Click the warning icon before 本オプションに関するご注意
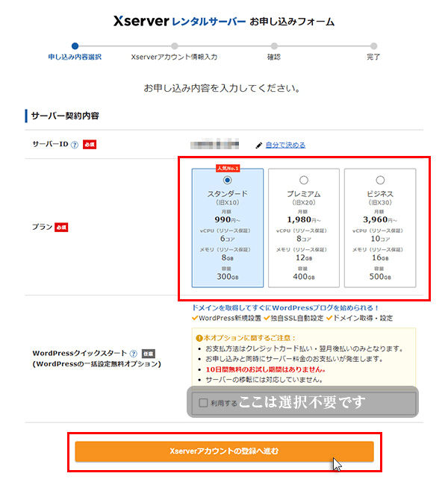 [x=199, y=338]
